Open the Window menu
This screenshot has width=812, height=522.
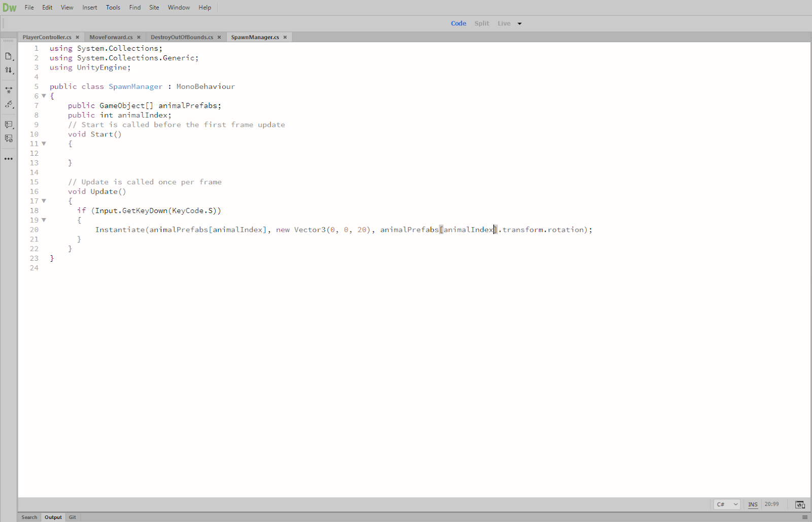pos(179,8)
